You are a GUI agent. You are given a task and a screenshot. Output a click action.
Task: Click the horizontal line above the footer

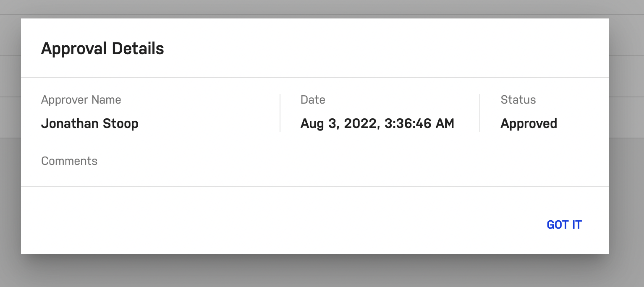pyautogui.click(x=315, y=187)
